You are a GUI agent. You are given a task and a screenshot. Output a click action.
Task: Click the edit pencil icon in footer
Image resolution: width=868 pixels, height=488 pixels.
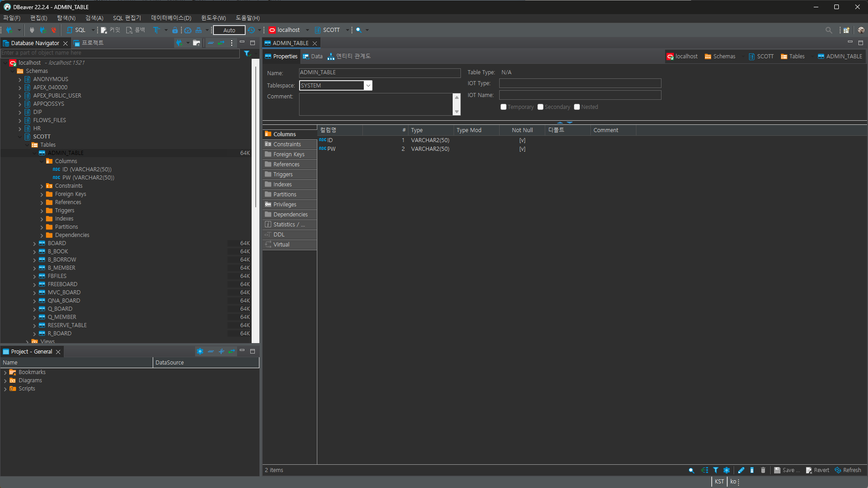(741, 470)
